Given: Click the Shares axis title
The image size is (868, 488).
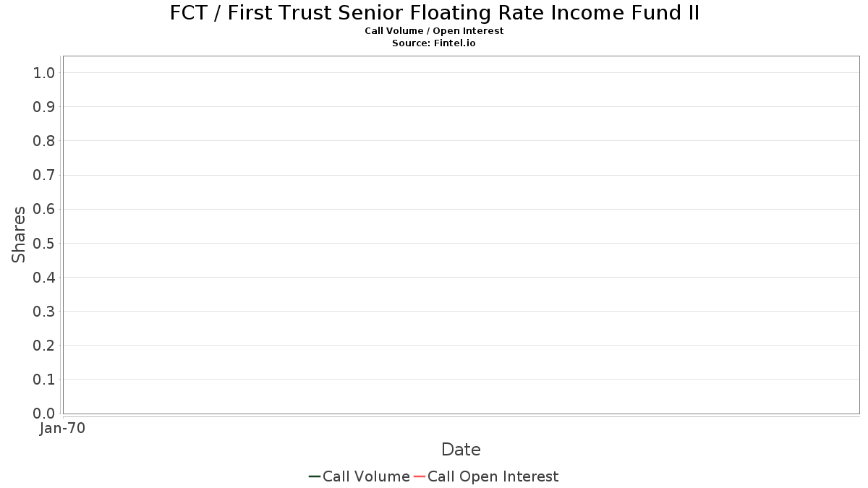Looking at the screenshot, I should coord(19,234).
